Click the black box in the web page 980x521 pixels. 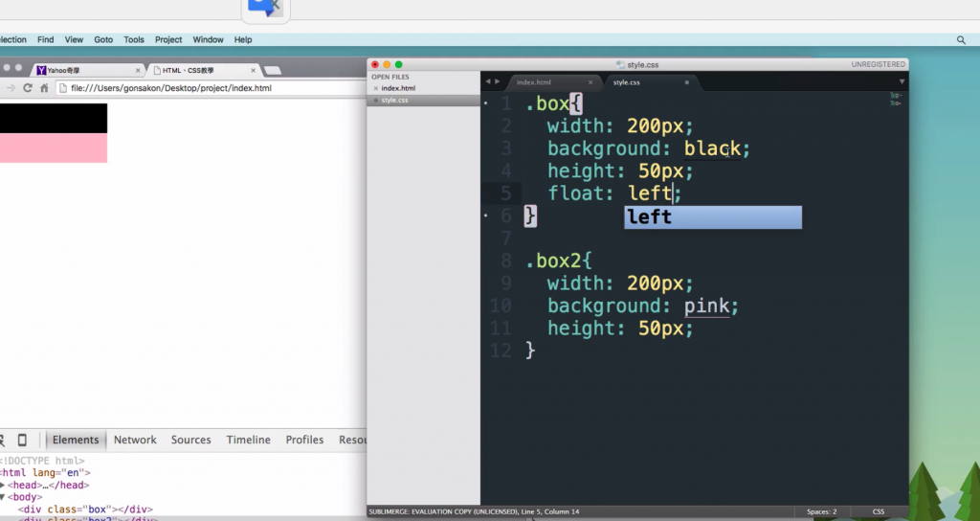[54, 118]
